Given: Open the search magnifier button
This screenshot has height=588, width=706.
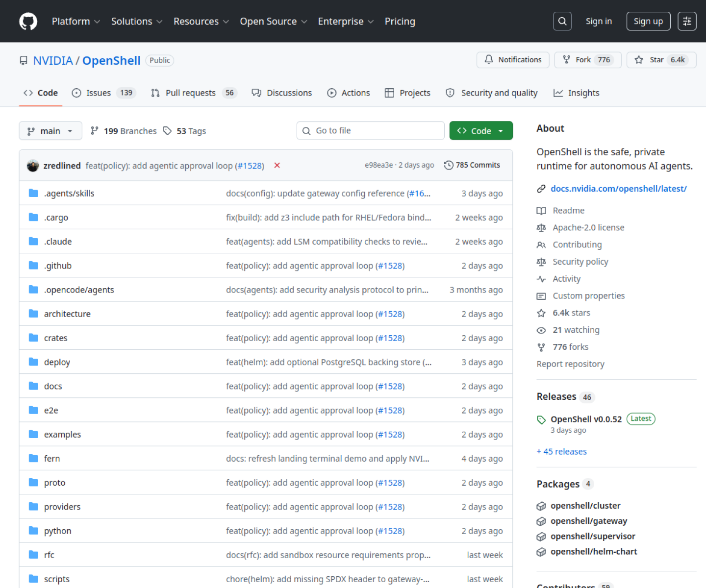Looking at the screenshot, I should tap(562, 21).
